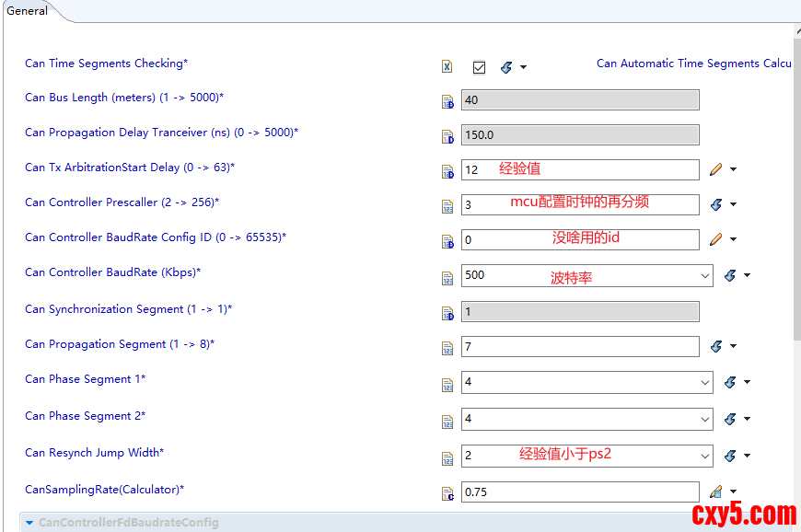Click the calculation icon beside Time Segments Checking checkbox
The height and width of the screenshot is (532, 801).
point(506,67)
